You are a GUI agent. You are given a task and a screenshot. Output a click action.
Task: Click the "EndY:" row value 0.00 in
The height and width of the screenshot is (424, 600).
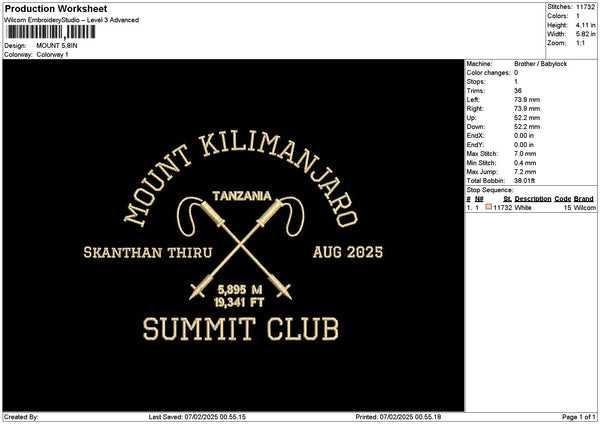point(524,145)
